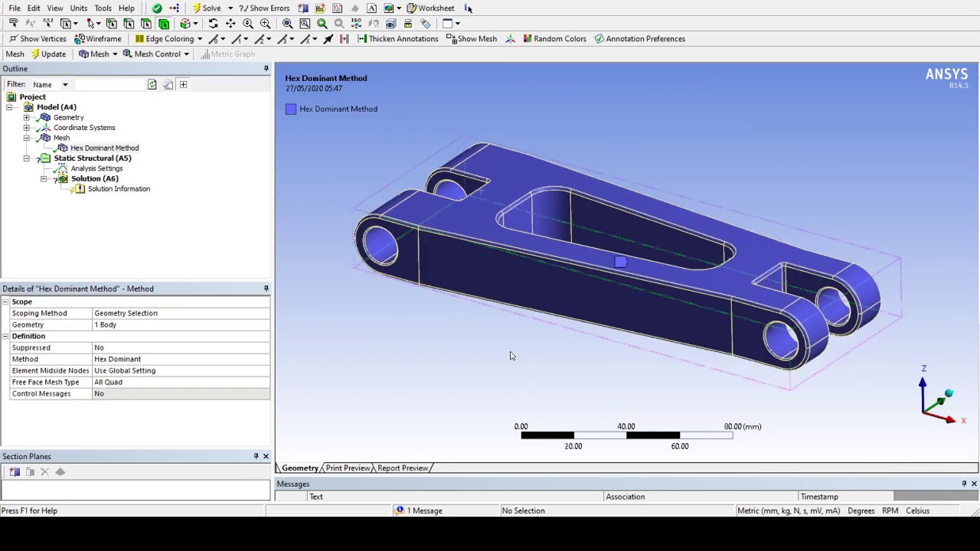Collapse the Definition section in Details
Viewport: 980px width, 551px height.
click(x=5, y=337)
